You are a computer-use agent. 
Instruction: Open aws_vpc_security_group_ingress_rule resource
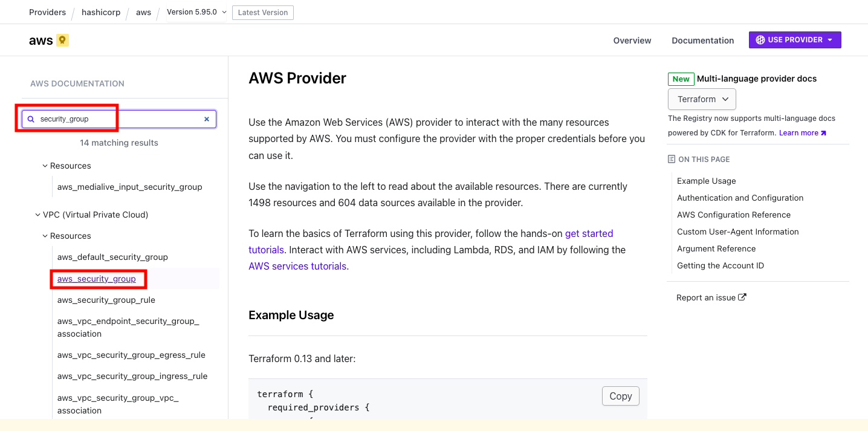132,376
